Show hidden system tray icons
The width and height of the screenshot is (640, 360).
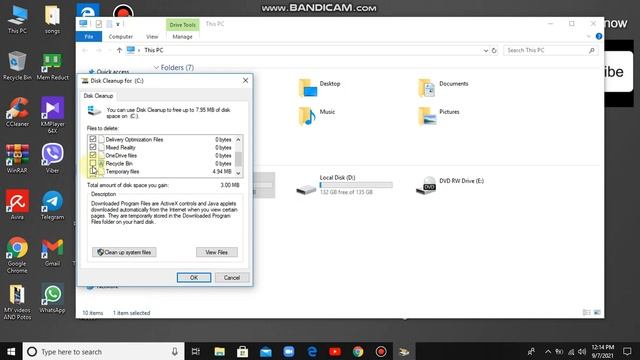coord(548,351)
